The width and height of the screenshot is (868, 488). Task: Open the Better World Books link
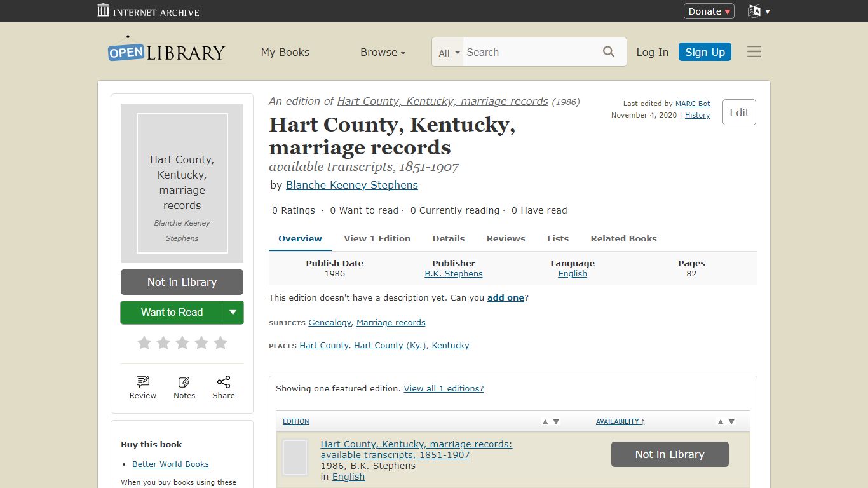(170, 464)
